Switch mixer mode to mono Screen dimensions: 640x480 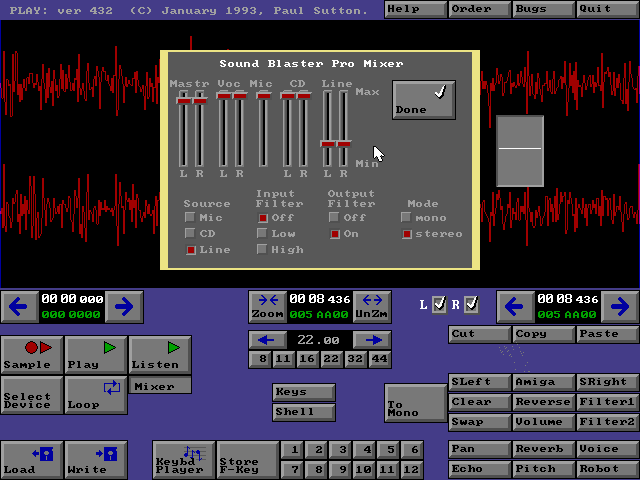(406, 217)
